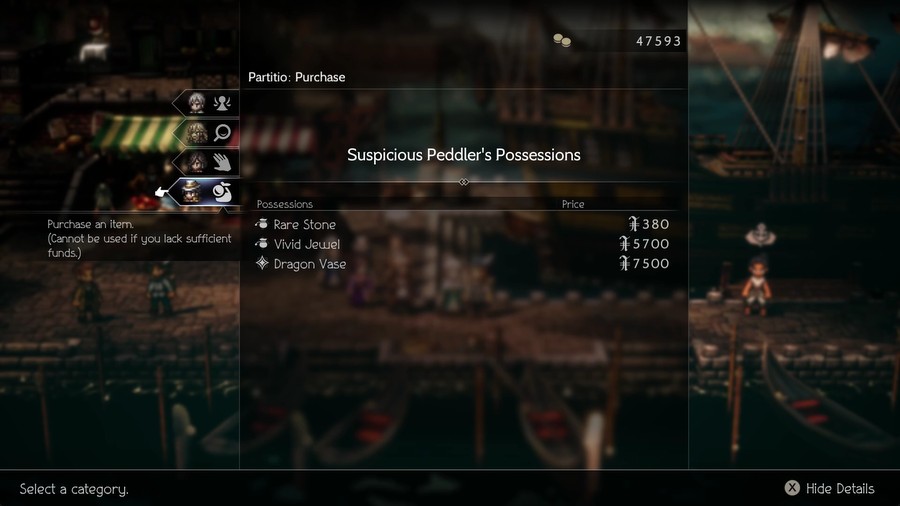This screenshot has width=900, height=506.
Task: Click the Possessions column header
Action: (285, 204)
